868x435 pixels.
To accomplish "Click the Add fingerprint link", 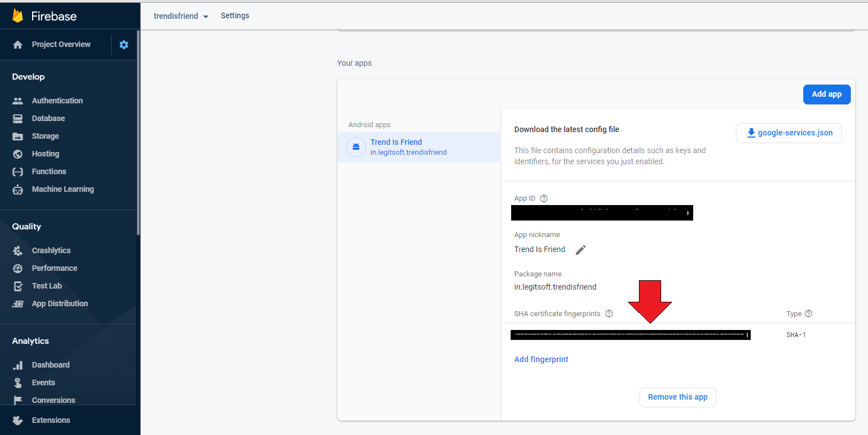I will 541,359.
